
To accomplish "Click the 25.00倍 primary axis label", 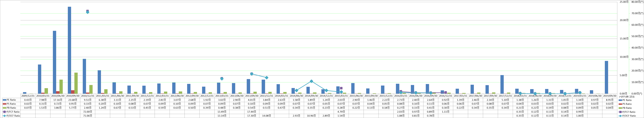I will tap(624, 2).
